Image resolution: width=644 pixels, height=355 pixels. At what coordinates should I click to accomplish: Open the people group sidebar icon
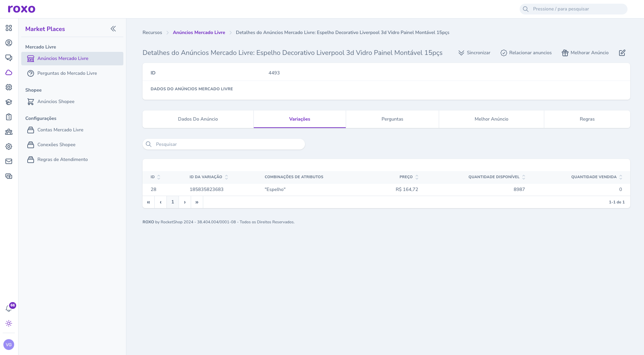coord(9,132)
